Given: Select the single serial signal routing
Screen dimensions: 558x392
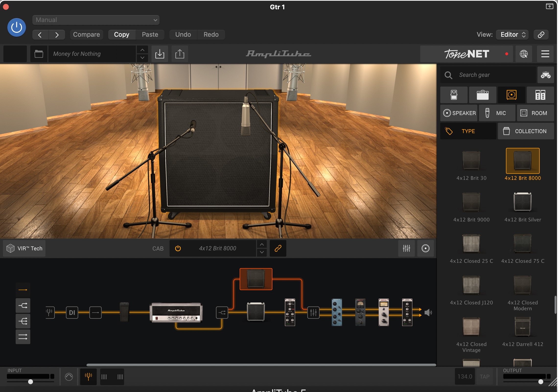Looking at the screenshot, I should pos(23,290).
